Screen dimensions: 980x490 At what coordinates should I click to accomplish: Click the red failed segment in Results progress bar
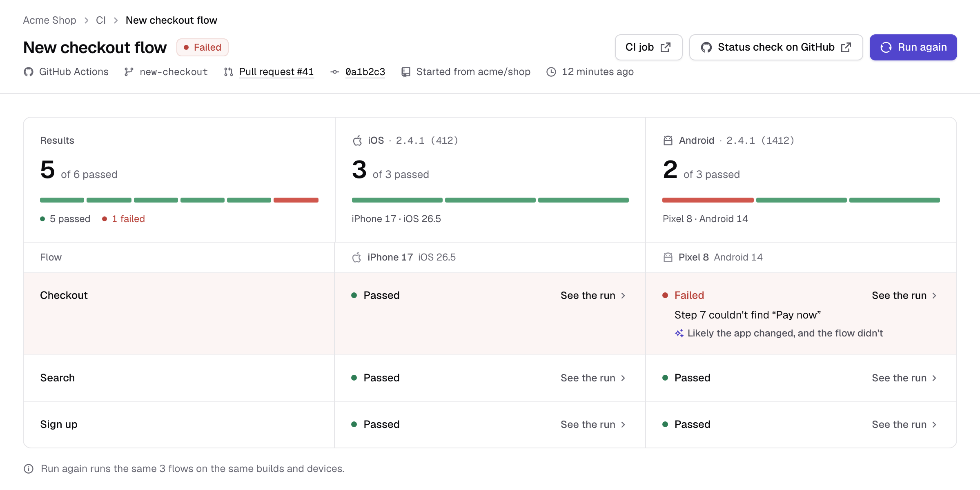pos(296,200)
